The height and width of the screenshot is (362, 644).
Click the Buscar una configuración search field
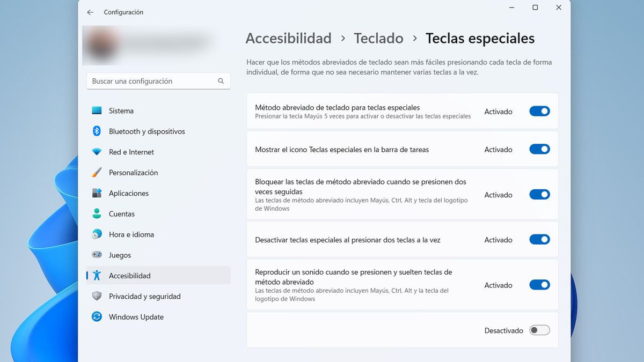(158, 80)
